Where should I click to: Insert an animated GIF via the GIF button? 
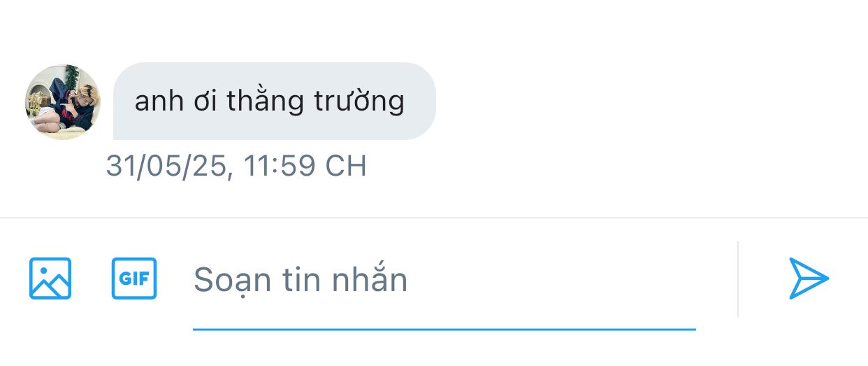(134, 279)
